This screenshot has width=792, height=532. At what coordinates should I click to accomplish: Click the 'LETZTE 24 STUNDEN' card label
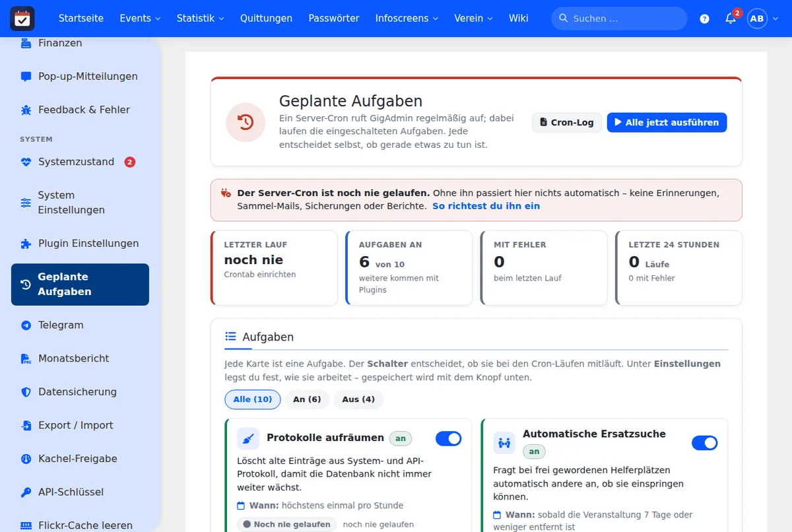[x=674, y=245]
